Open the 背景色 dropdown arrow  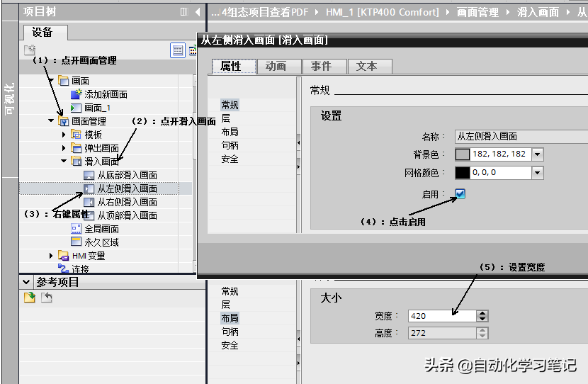(x=538, y=154)
